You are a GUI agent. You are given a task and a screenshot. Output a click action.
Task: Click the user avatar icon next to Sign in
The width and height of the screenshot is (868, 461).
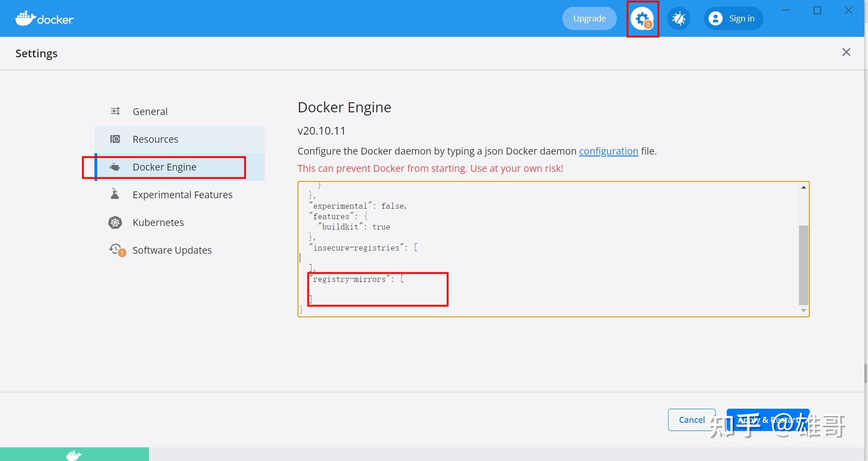715,18
